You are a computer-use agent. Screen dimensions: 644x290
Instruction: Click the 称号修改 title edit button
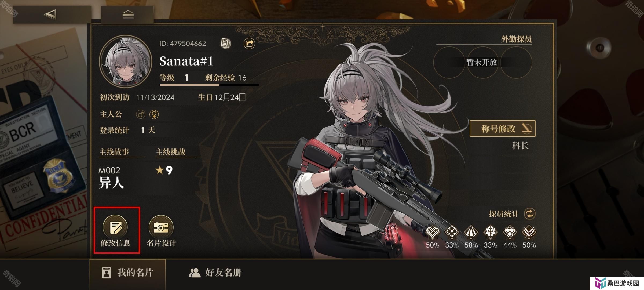pyautogui.click(x=503, y=129)
